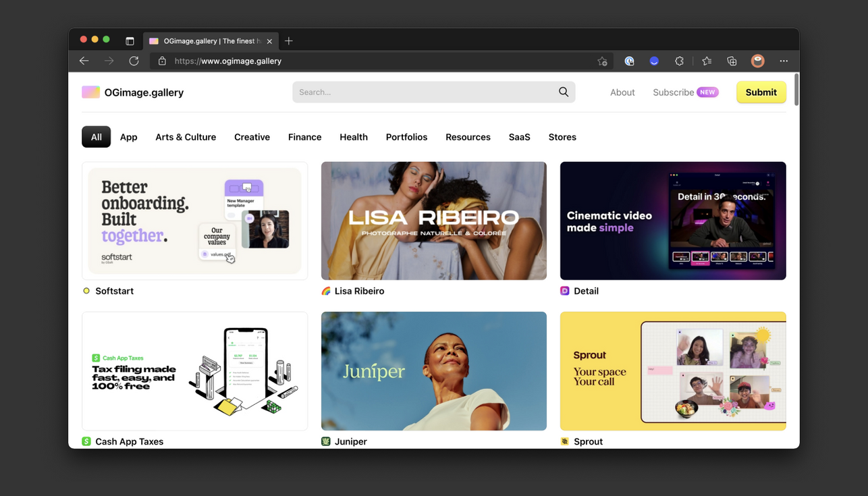Open the Cash App Taxes title link
The image size is (868, 496).
(129, 441)
